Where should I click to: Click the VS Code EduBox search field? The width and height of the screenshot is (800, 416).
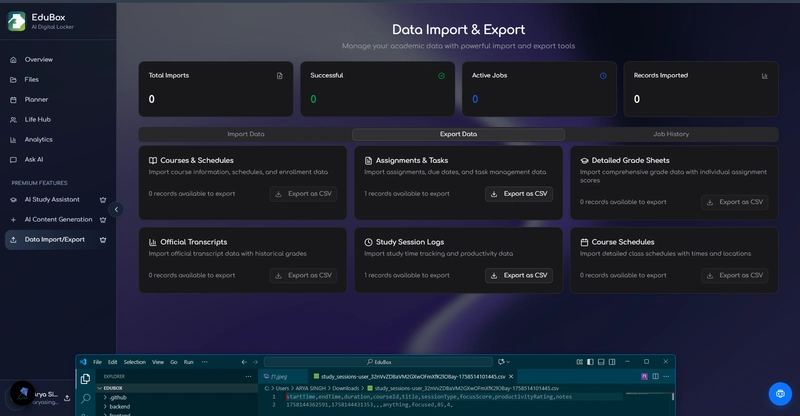(x=379, y=362)
